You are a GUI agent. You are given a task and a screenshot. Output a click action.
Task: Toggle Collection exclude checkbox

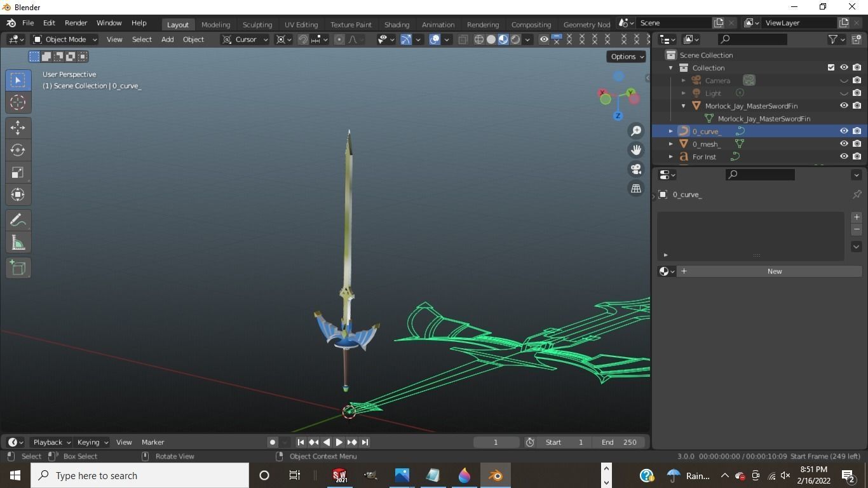click(831, 67)
